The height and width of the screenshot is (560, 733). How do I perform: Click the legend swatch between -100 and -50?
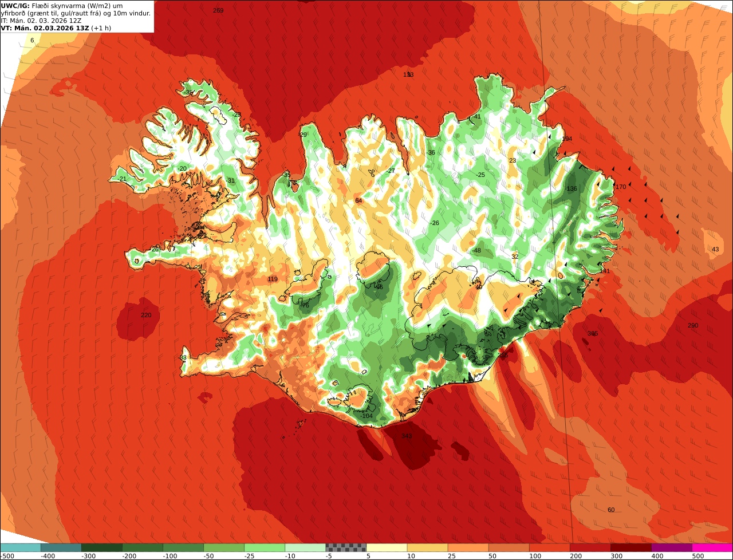click(183, 547)
